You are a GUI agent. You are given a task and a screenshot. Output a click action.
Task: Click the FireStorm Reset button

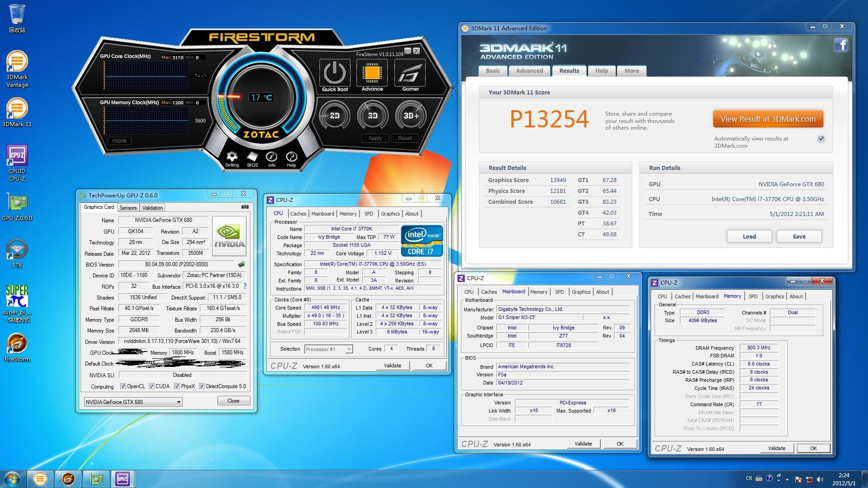point(405,138)
